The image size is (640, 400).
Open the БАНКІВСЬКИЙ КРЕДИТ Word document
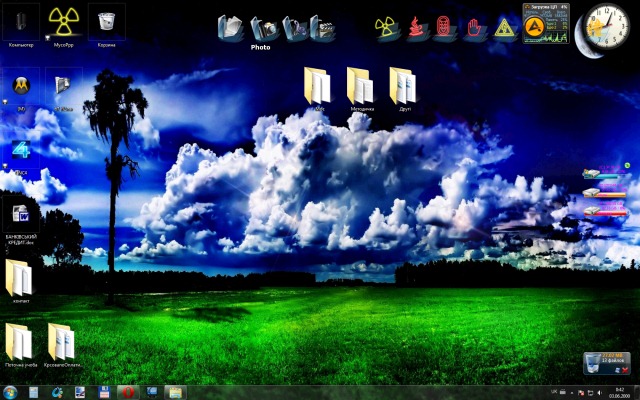21,220
